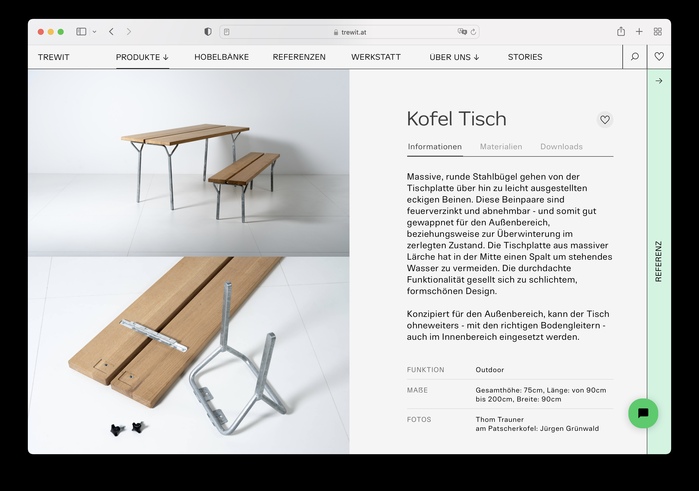Screen dimensions: 699x491
Task: Open the REFERENZ side panel label
Action: tap(658, 261)
